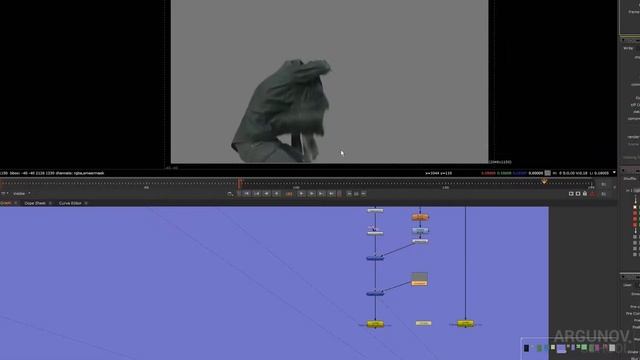Select the orange node in the node graph
640x360 pixels.
pyautogui.click(x=420, y=217)
